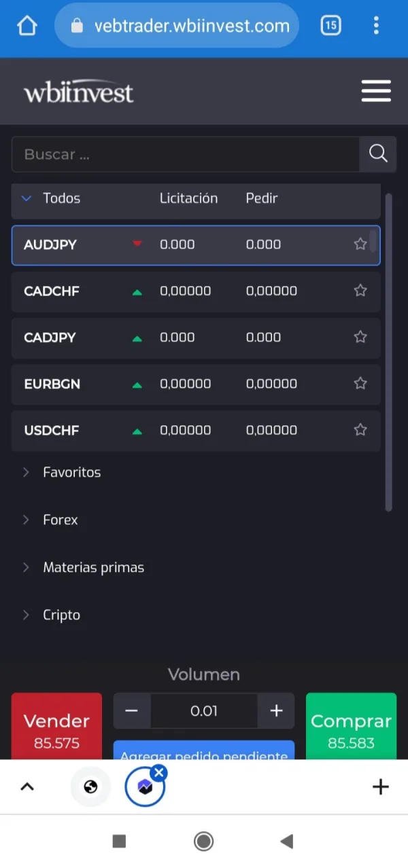The image size is (408, 868).
Task: Click the search magnifier icon
Action: tap(378, 153)
